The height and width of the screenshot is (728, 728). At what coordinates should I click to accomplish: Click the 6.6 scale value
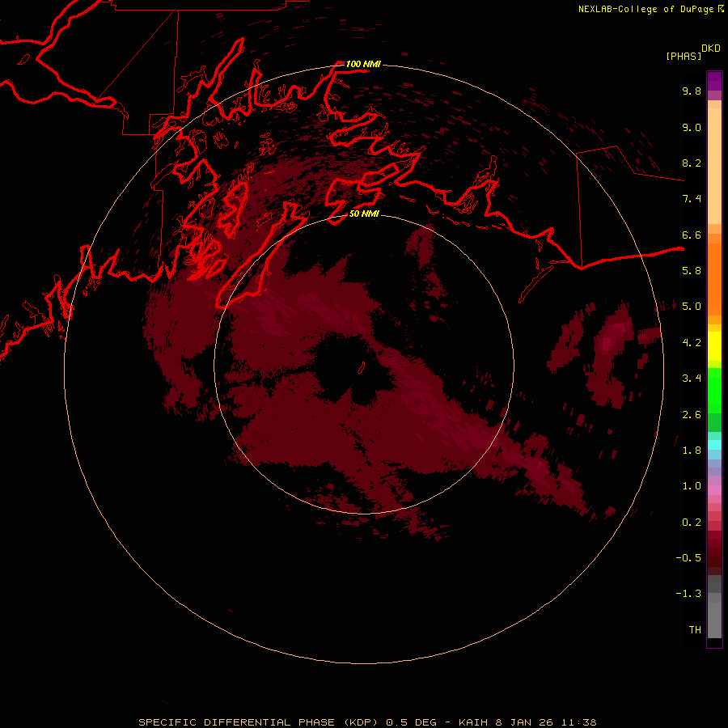point(692,235)
